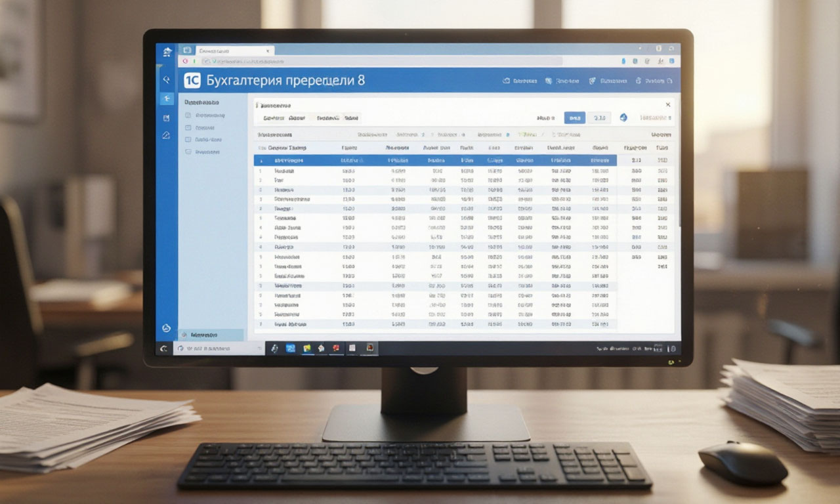This screenshot has height=504, width=840.
Task: Close the open table panel with its X
Action: pyautogui.click(x=668, y=104)
